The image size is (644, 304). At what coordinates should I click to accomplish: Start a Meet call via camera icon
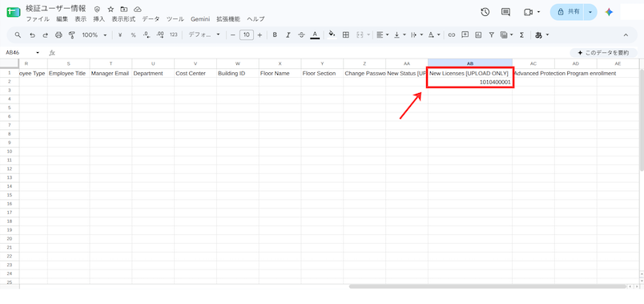[528, 12]
